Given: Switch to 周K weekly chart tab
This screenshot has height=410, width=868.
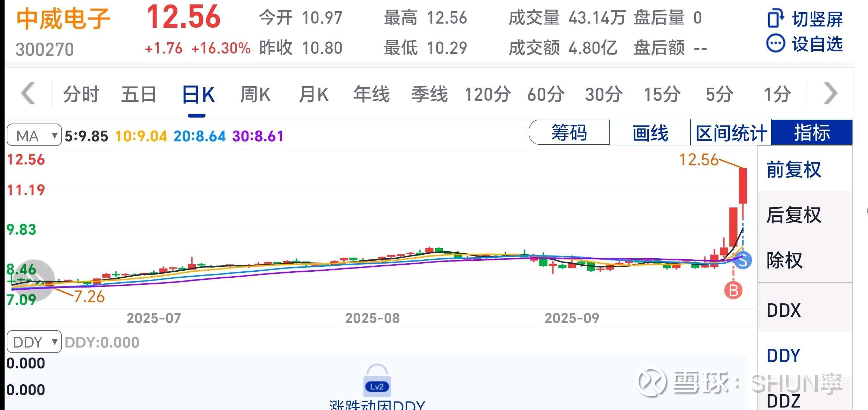Looking at the screenshot, I should (255, 94).
